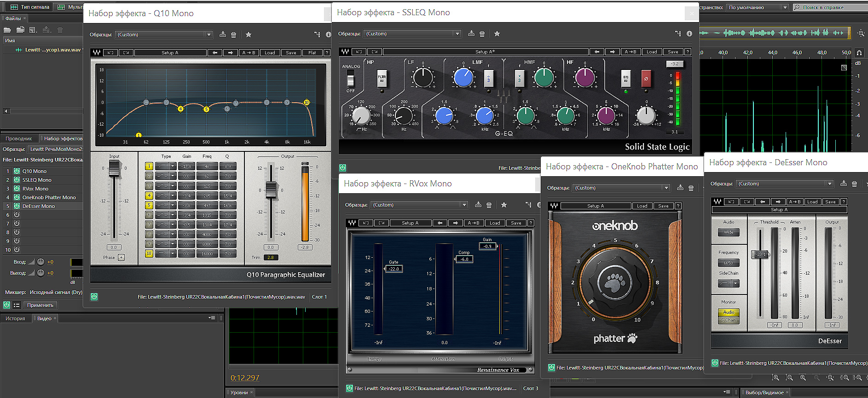Click the undo arrow in Q10 plugin toolbar
868x398 pixels.
click(110, 53)
